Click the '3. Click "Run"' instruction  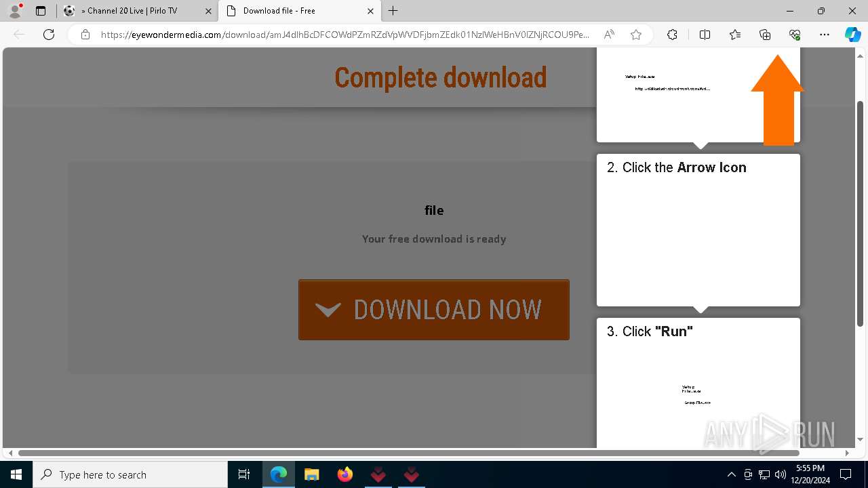(650, 331)
